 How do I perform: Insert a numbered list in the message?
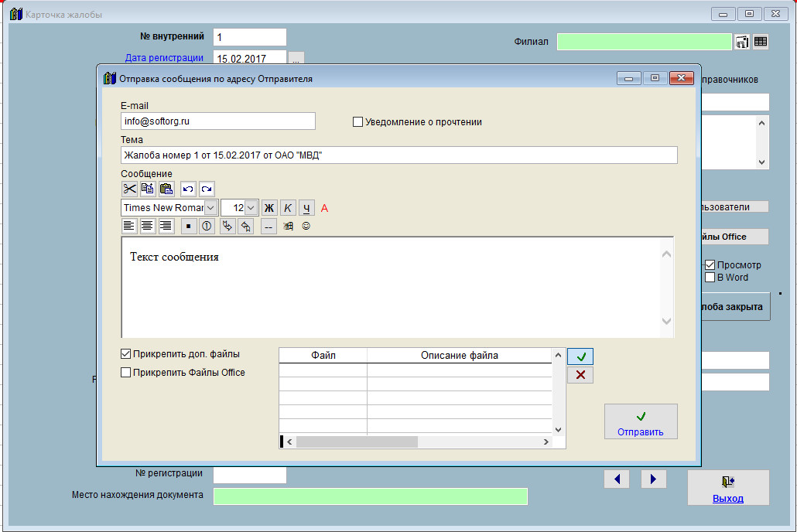point(207,226)
